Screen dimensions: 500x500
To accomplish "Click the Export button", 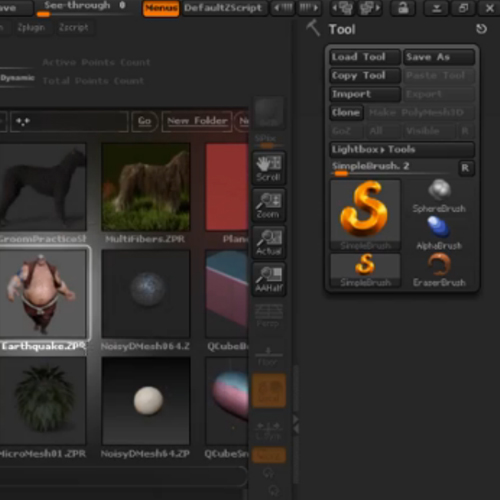I will coord(439,94).
